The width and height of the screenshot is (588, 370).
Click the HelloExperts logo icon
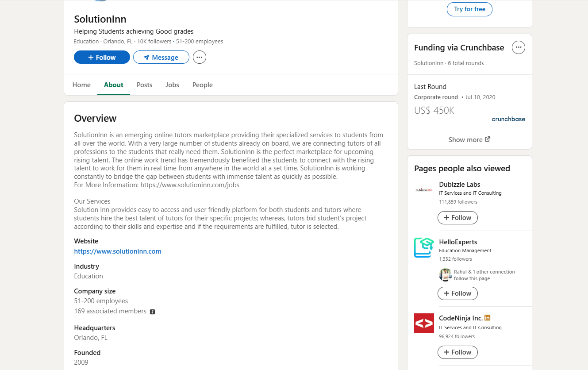[x=424, y=247]
